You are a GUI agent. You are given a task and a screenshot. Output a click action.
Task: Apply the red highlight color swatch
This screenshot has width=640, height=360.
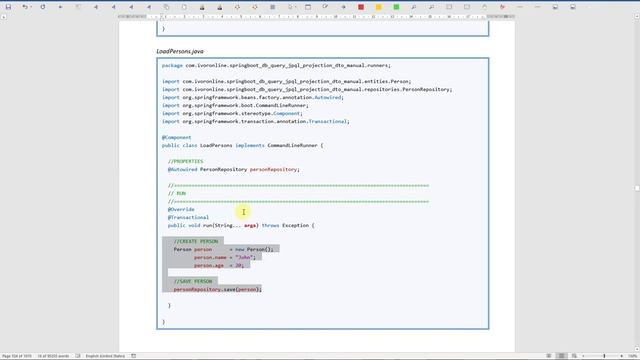tap(361, 7)
